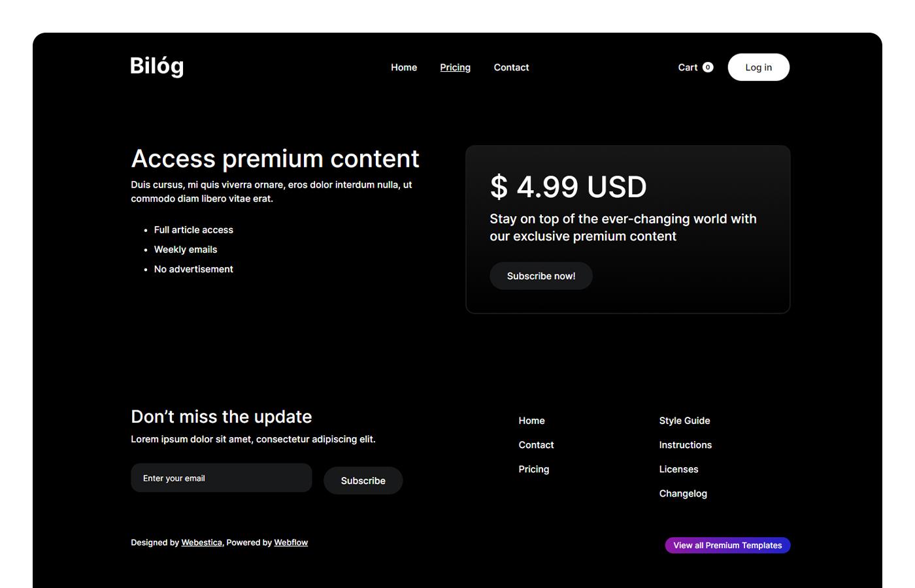
Task: Click the Changelog footer link
Action: pos(683,493)
